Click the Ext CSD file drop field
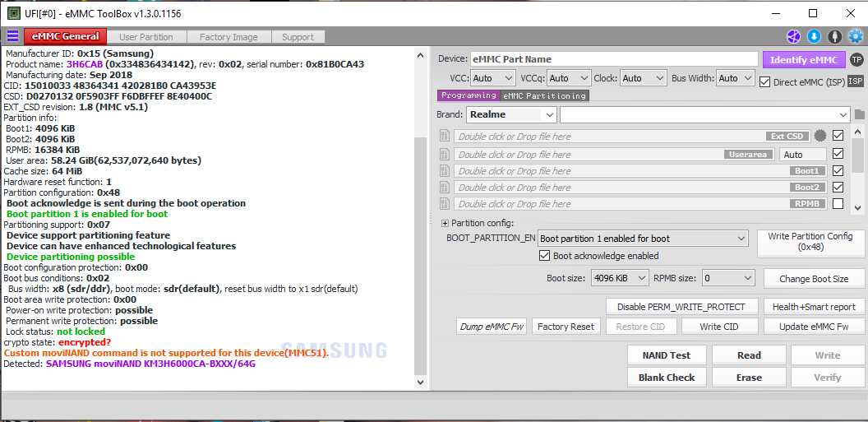This screenshot has height=422, width=868. tap(631, 137)
